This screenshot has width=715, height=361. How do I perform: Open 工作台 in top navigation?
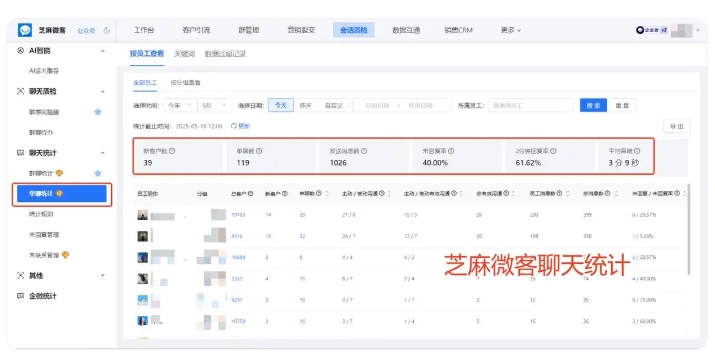[144, 30]
